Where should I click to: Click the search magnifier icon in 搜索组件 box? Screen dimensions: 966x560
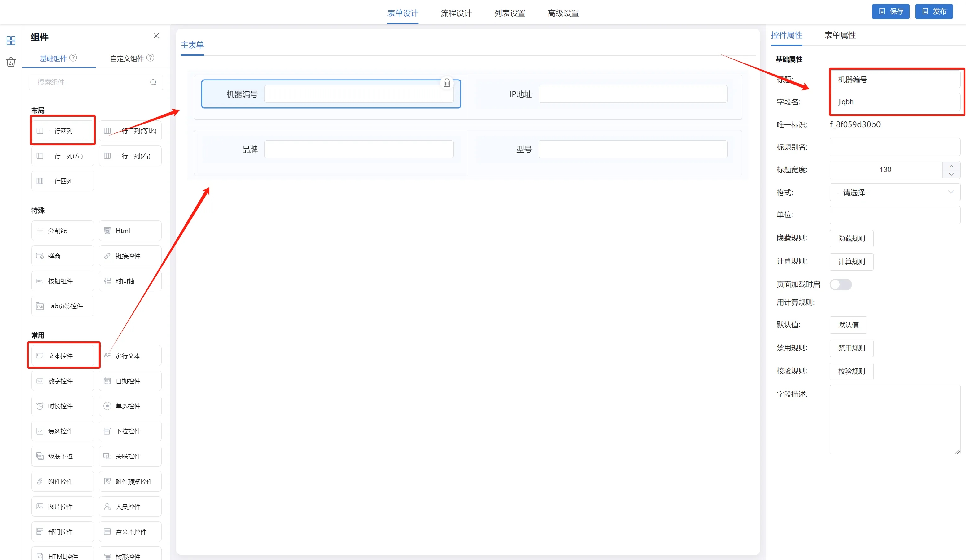coord(153,82)
